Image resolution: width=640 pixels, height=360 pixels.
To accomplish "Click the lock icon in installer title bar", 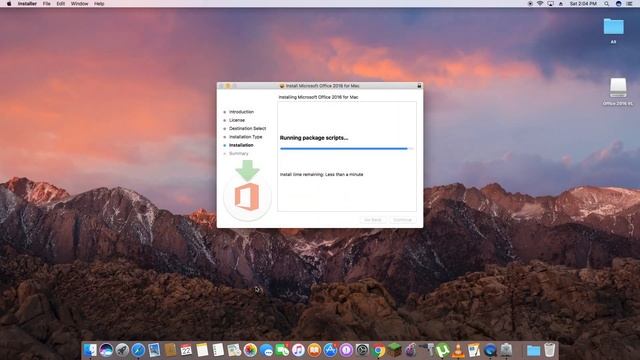I will click(419, 86).
